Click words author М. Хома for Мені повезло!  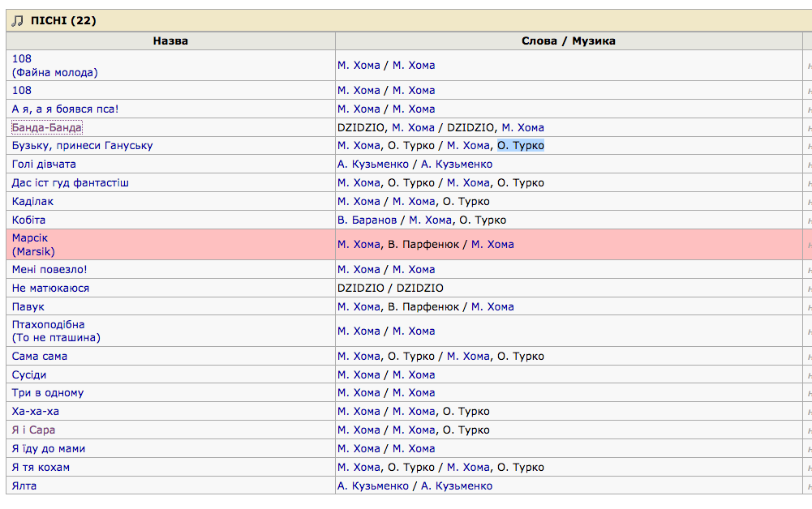click(359, 270)
